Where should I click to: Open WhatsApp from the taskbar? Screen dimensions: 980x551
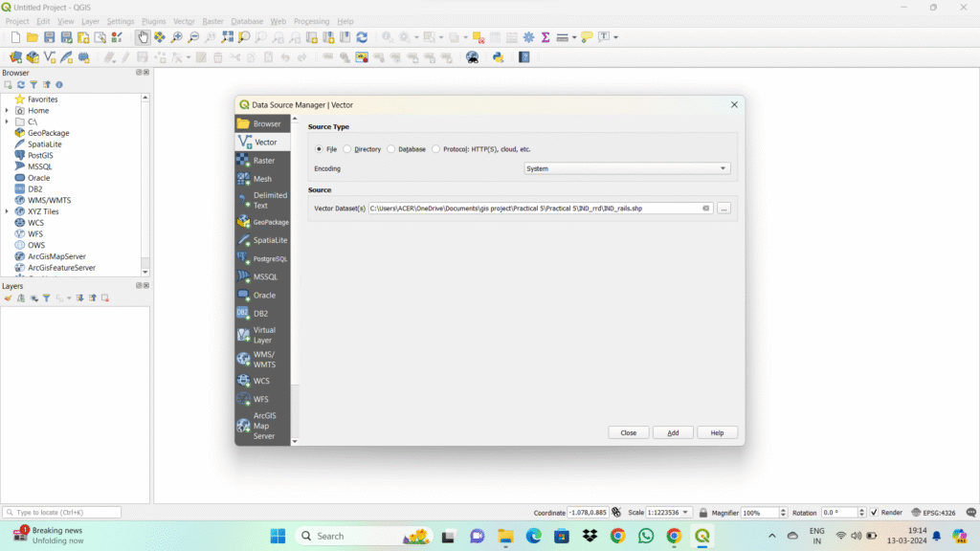[x=646, y=536]
